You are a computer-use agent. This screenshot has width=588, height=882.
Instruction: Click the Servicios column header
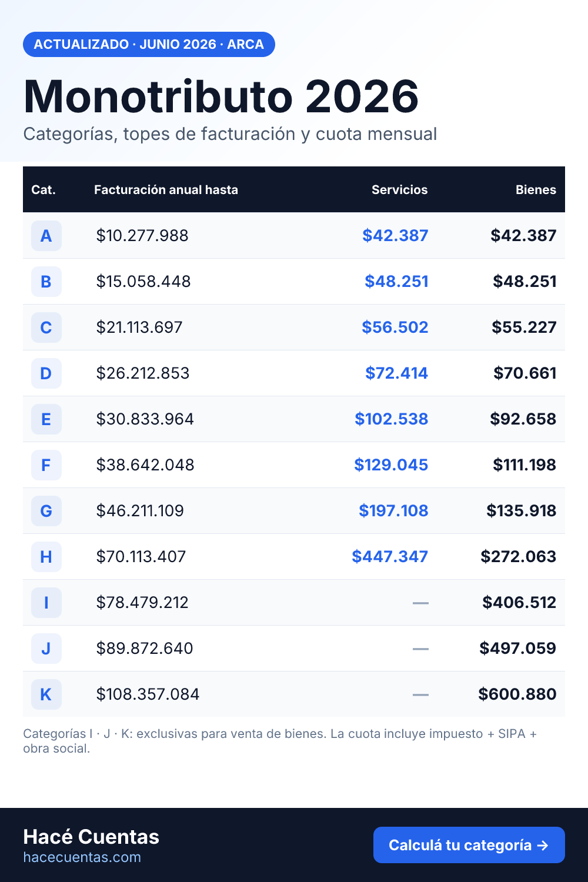pos(400,190)
